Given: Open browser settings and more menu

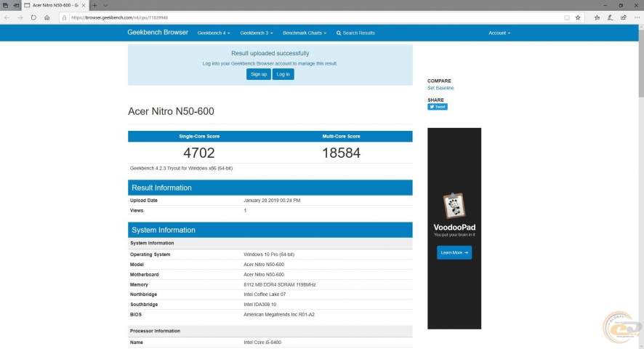Looking at the screenshot, I should [637, 17].
